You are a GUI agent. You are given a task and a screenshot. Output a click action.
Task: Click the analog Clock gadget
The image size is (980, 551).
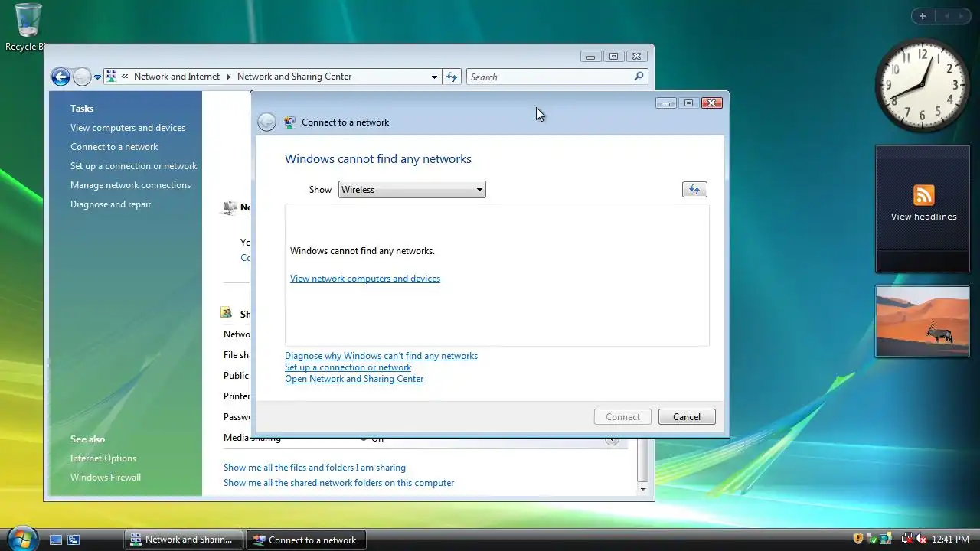point(921,85)
